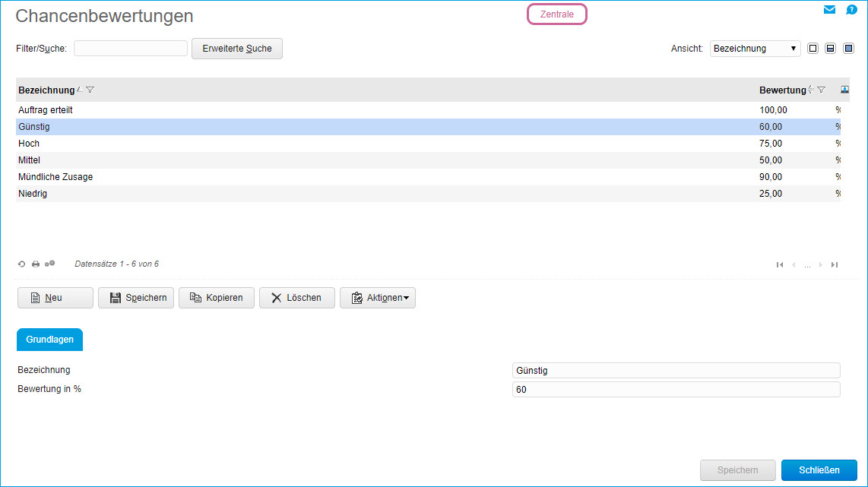Click the Erweiterte Suche button
The height and width of the screenshot is (487, 868).
point(236,49)
